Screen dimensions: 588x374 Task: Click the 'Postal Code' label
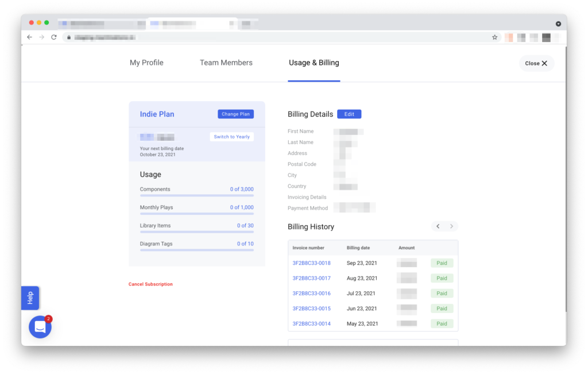[x=302, y=164]
